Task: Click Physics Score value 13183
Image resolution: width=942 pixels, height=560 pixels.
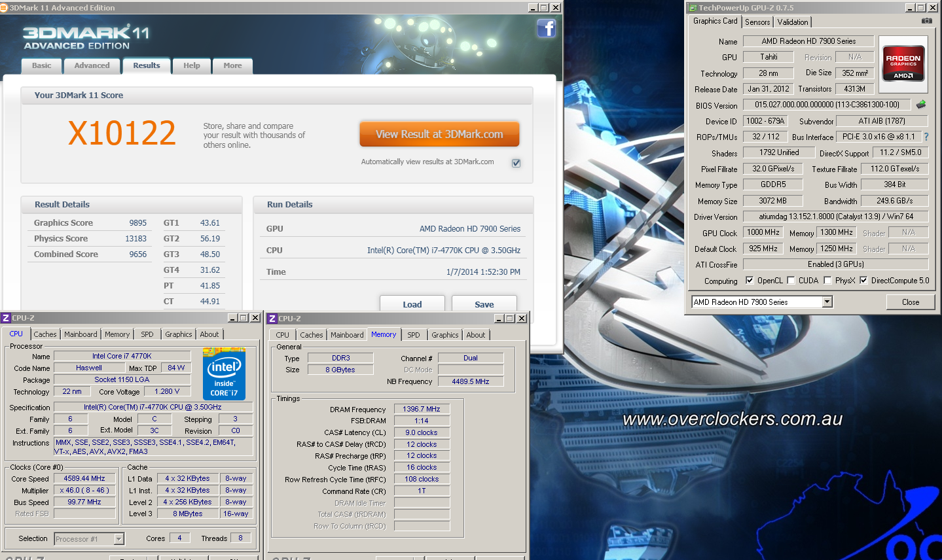Action: coord(136,239)
